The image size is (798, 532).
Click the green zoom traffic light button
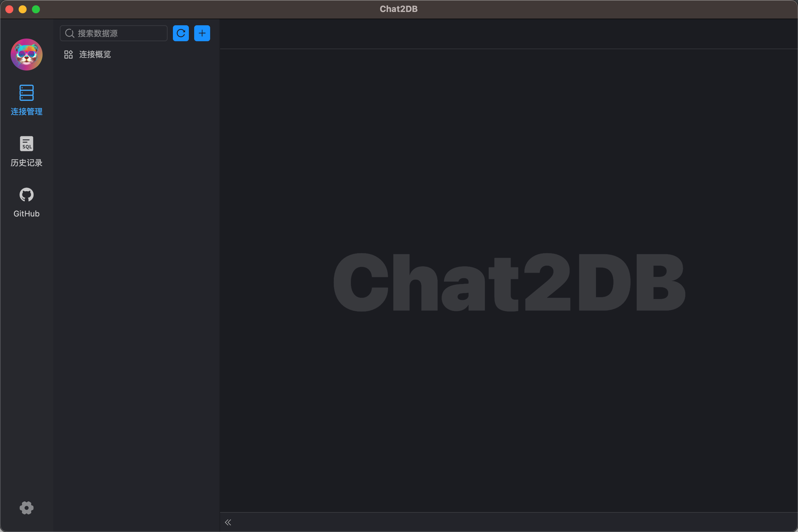[x=36, y=9]
